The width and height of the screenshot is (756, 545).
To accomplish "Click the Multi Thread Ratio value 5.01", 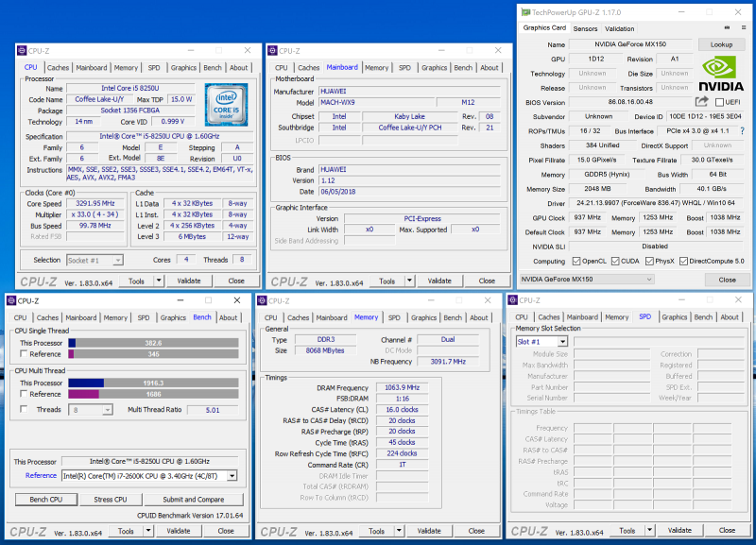I will pyautogui.click(x=213, y=410).
